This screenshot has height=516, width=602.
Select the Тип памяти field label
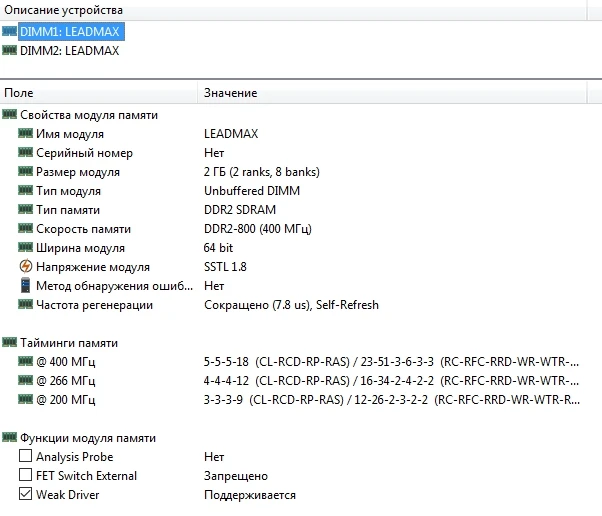tap(68, 210)
